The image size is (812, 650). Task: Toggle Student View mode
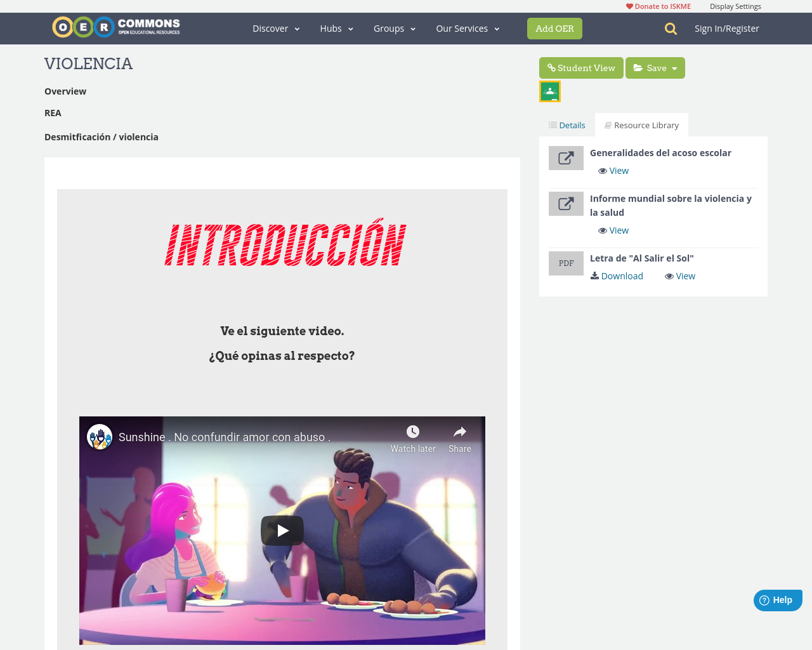click(581, 68)
